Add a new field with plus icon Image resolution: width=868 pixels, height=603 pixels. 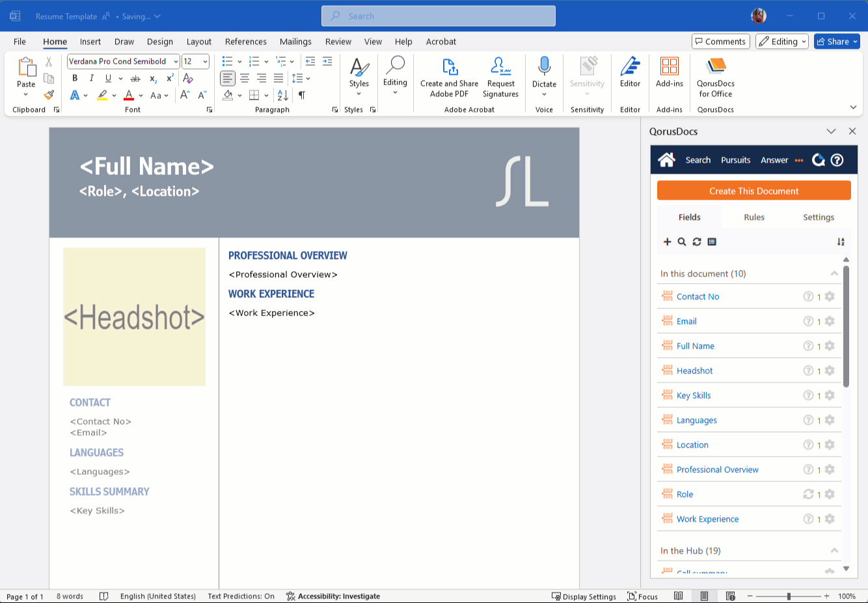[x=667, y=242]
